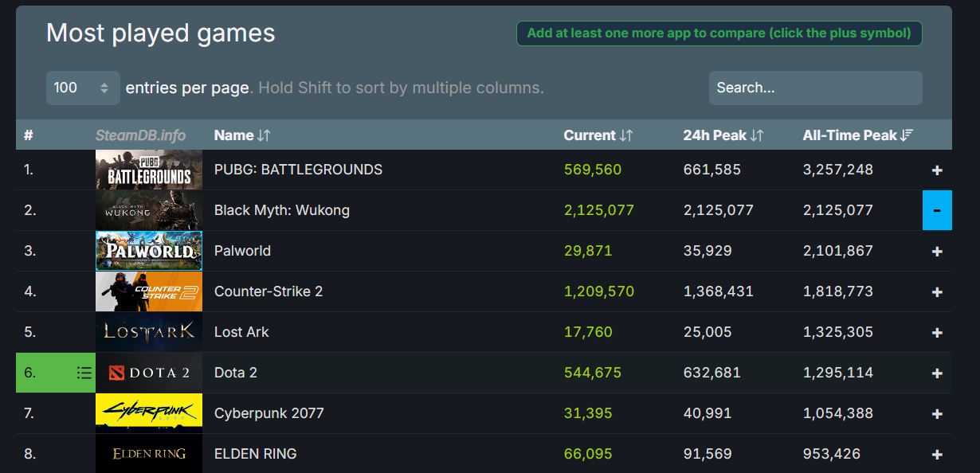Remove Black Myth: Wukong from comparison
This screenshot has height=473, width=980.
click(x=937, y=210)
